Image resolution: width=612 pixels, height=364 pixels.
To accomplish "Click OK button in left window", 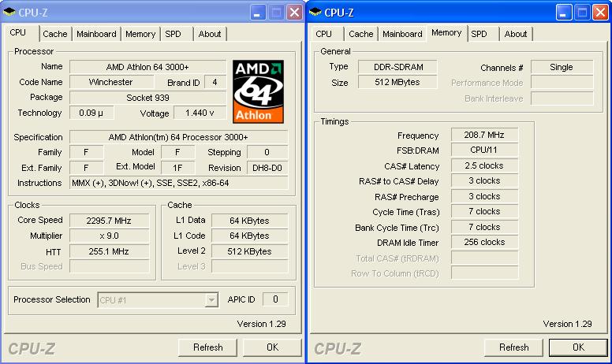I will coord(272,347).
